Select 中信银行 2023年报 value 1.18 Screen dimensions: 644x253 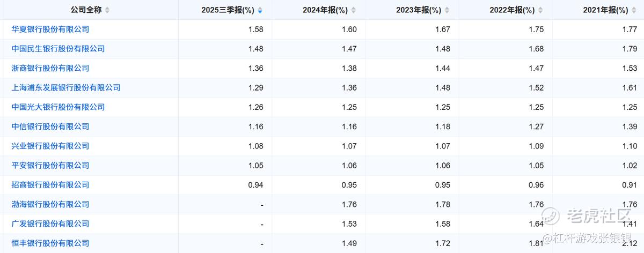(443, 126)
